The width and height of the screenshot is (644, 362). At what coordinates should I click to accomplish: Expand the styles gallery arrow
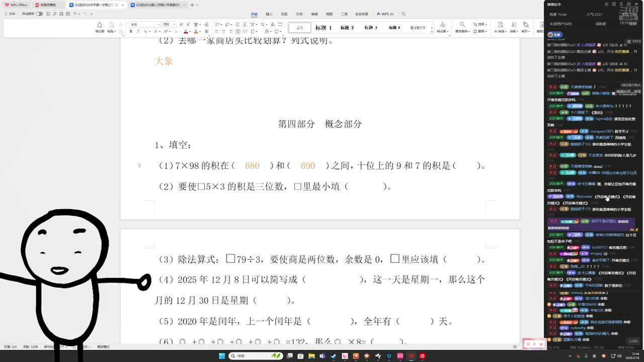pos(432,31)
